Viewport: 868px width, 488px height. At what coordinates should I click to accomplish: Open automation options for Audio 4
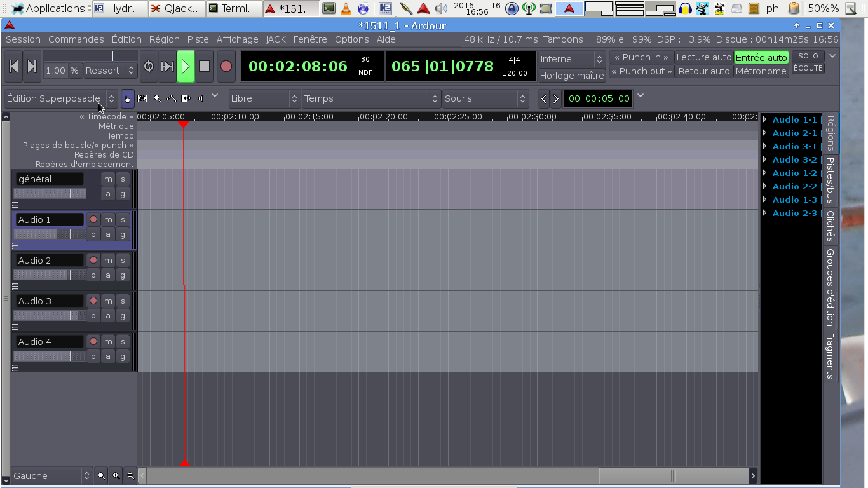108,356
